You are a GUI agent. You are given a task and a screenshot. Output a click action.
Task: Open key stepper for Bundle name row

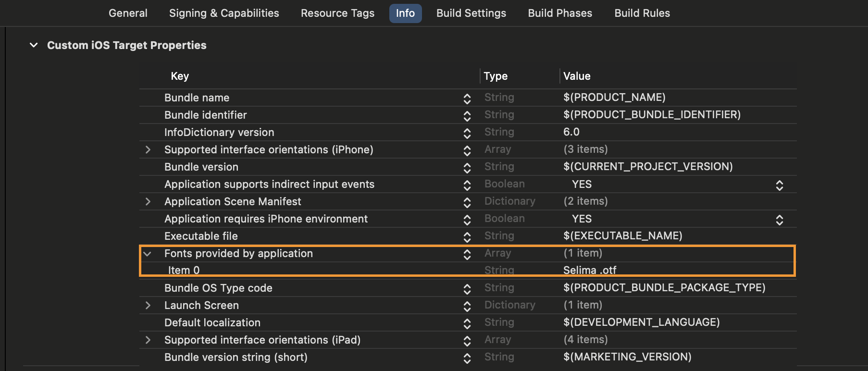[x=467, y=99]
